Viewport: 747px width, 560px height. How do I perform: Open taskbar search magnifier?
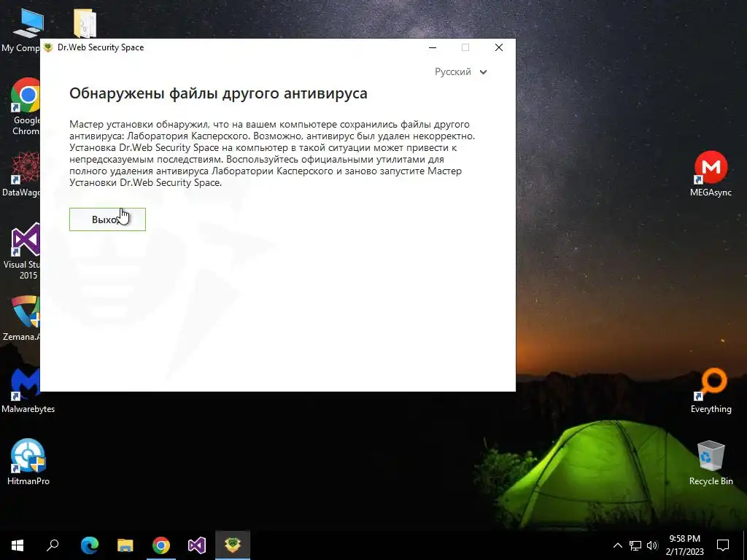click(53, 545)
